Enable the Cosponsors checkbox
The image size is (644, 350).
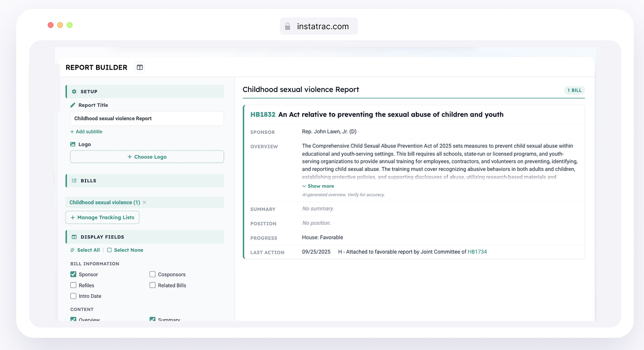(152, 274)
